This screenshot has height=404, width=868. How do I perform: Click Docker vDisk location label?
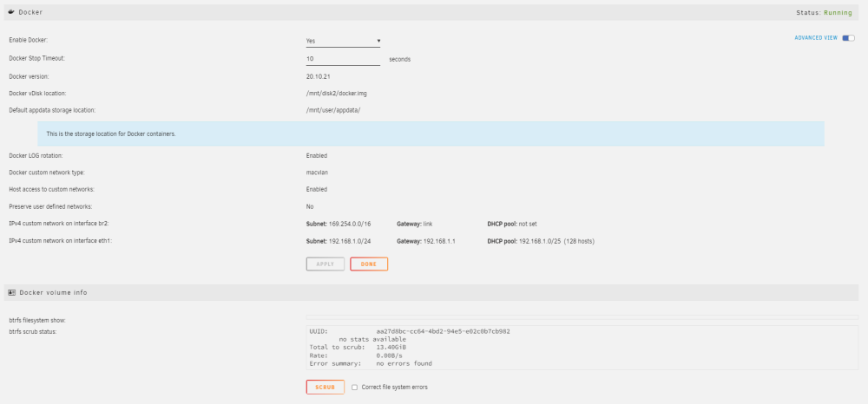37,94
